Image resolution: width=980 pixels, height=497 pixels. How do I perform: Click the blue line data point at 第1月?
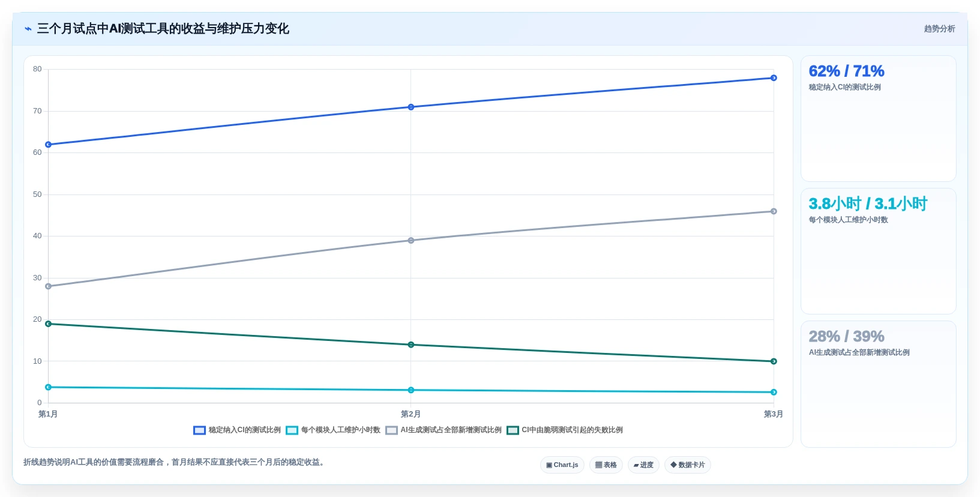(x=49, y=145)
